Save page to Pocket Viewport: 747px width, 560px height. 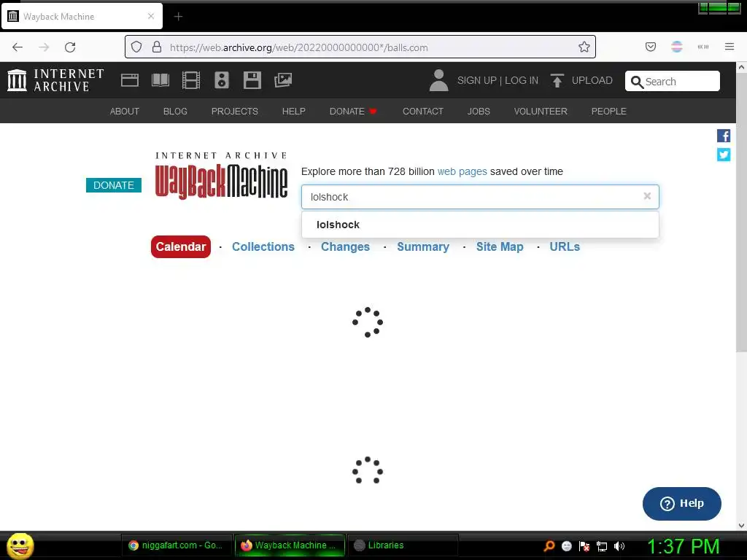(651, 47)
